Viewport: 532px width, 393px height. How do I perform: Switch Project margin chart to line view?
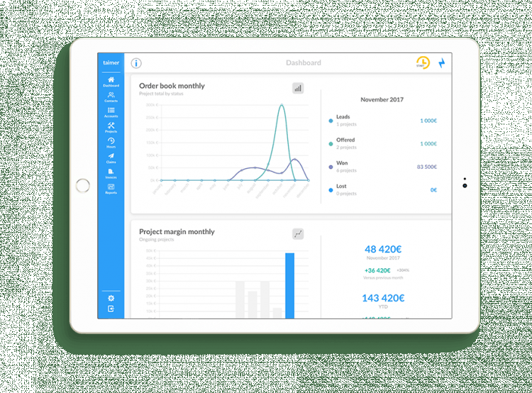click(x=298, y=234)
